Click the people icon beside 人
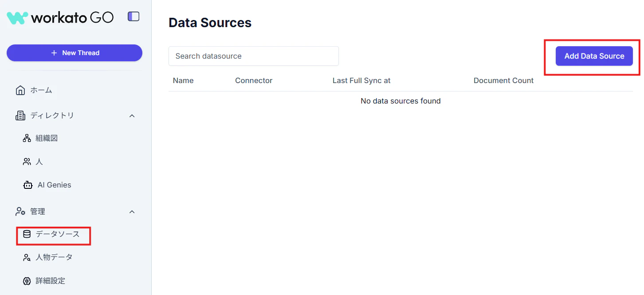The image size is (644, 295). (x=27, y=162)
